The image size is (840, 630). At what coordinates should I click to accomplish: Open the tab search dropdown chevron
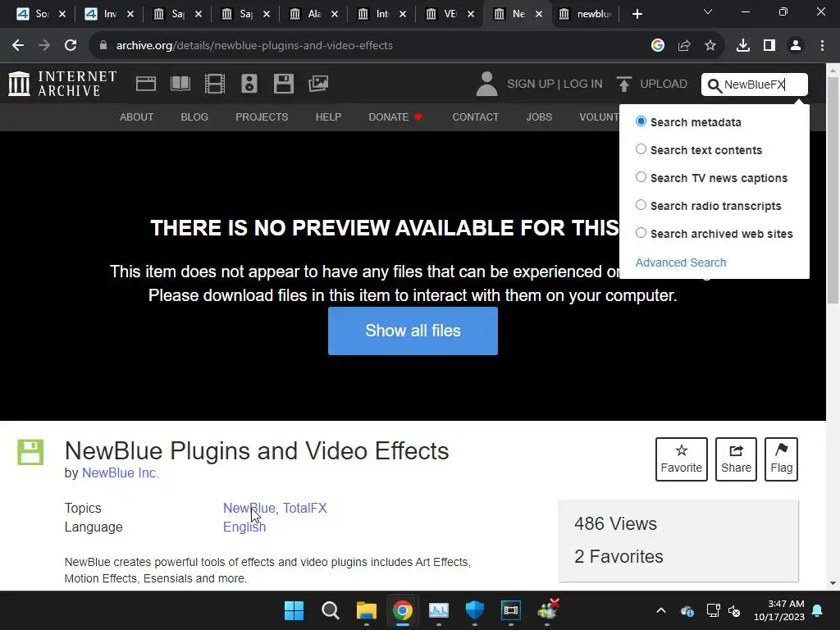coord(708,12)
